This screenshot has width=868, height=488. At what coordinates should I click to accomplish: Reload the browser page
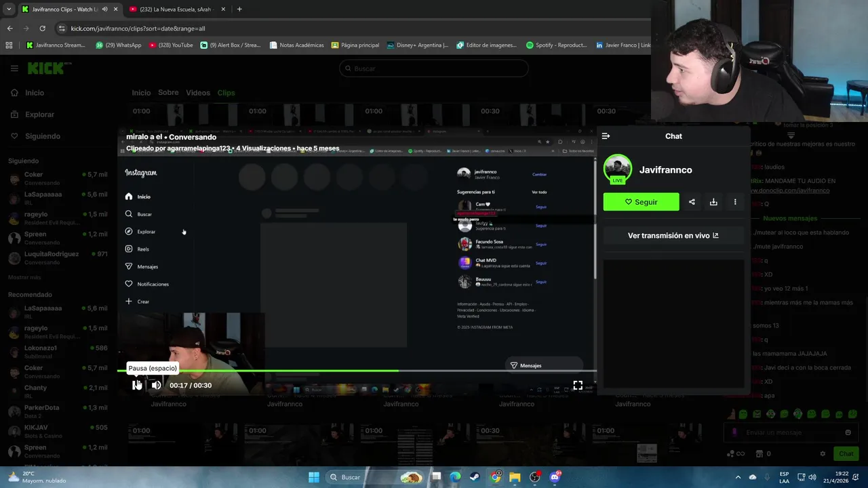pyautogui.click(x=42, y=28)
